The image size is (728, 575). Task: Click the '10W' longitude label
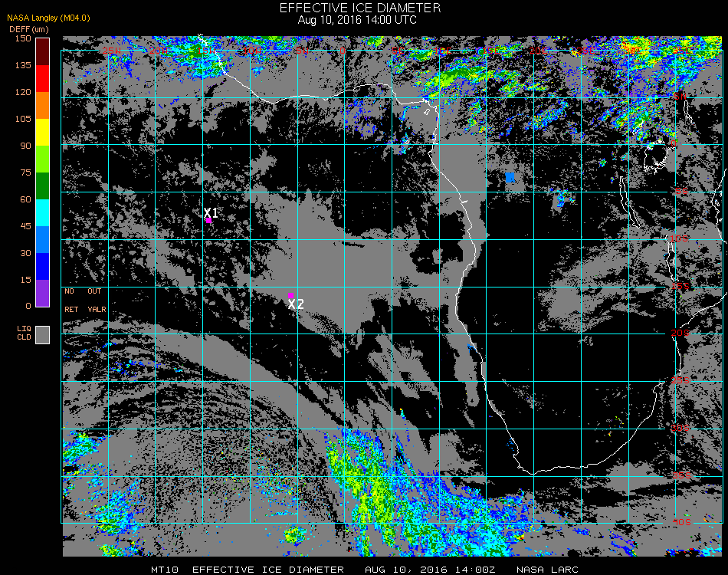[253, 51]
